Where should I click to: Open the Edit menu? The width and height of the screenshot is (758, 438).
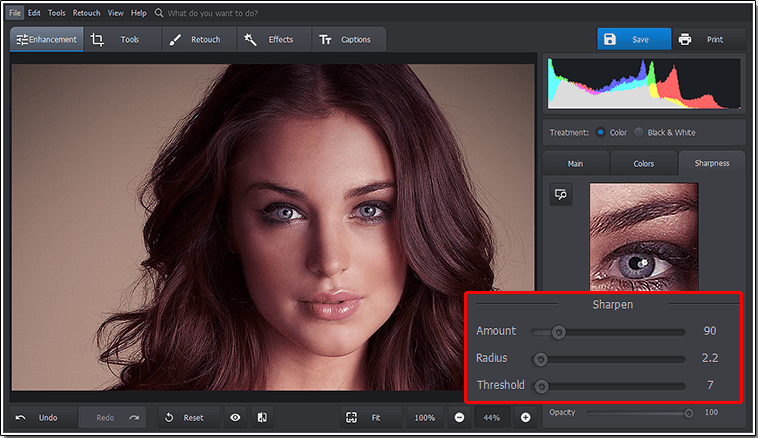point(34,13)
